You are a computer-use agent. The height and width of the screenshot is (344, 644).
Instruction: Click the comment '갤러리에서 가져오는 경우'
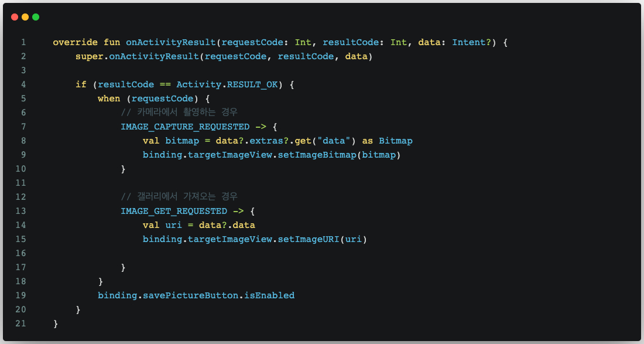pos(179,196)
